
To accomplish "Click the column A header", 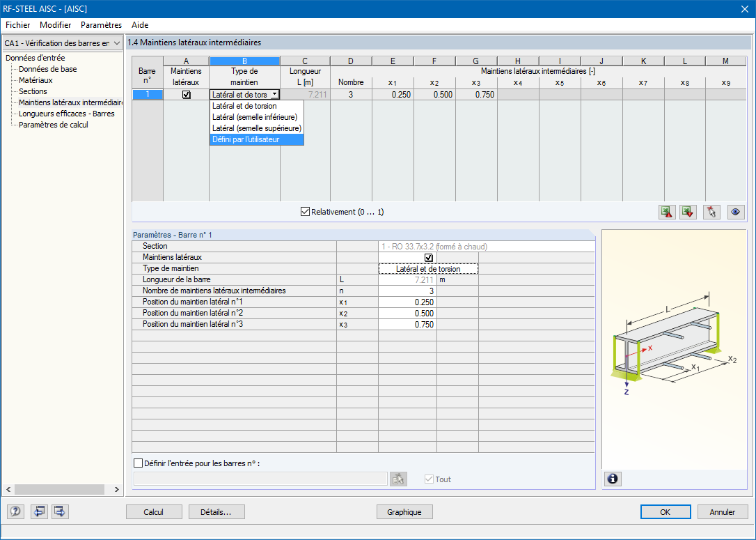I will point(186,61).
